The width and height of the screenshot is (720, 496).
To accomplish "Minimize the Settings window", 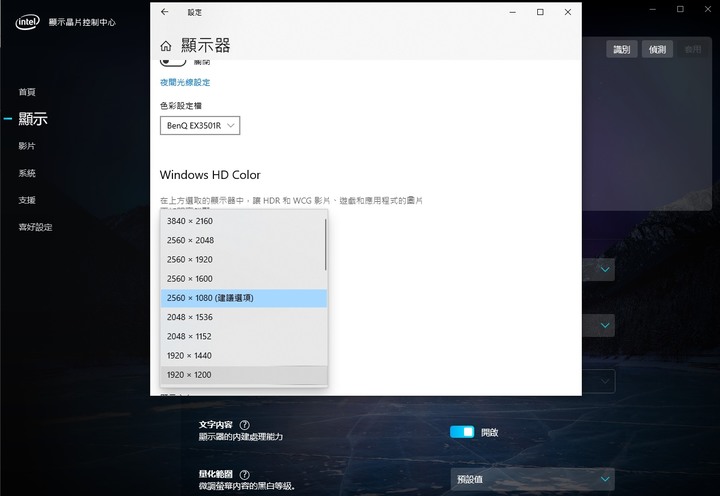I will tap(513, 12).
